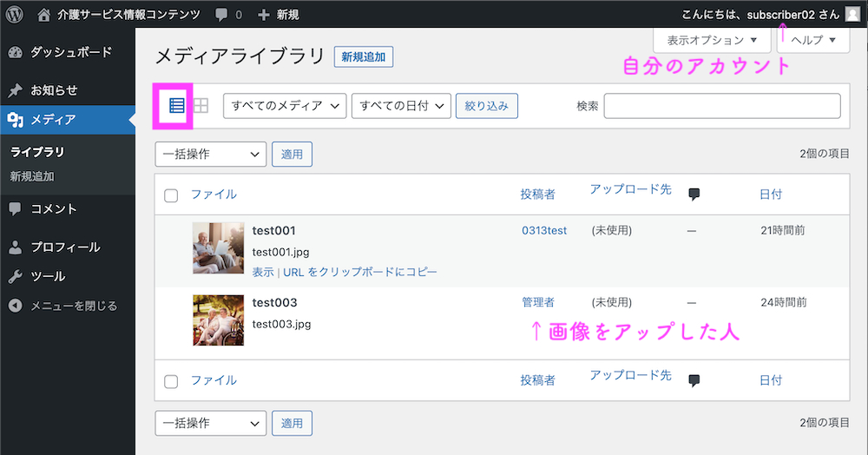This screenshot has height=455, width=868.
Task: Click the file name test003.jpg
Action: pos(281,324)
